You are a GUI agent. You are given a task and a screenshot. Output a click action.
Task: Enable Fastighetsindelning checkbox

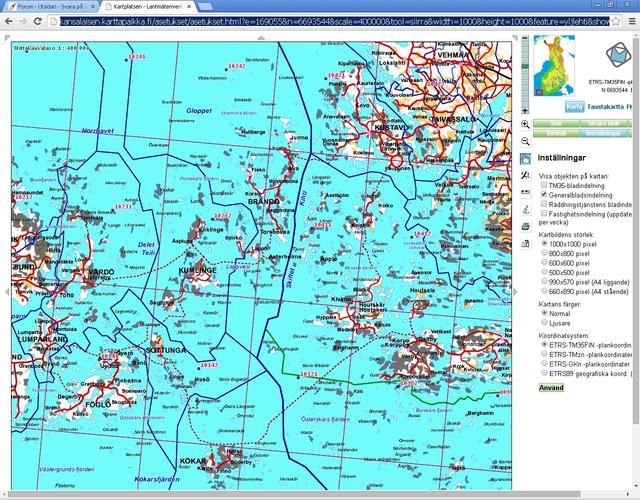544,213
